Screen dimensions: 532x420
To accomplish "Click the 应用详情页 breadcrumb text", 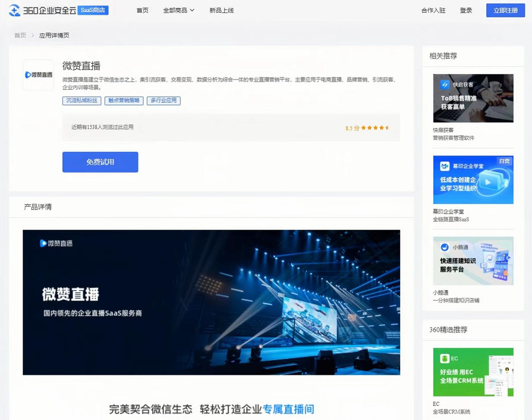I will tap(54, 35).
